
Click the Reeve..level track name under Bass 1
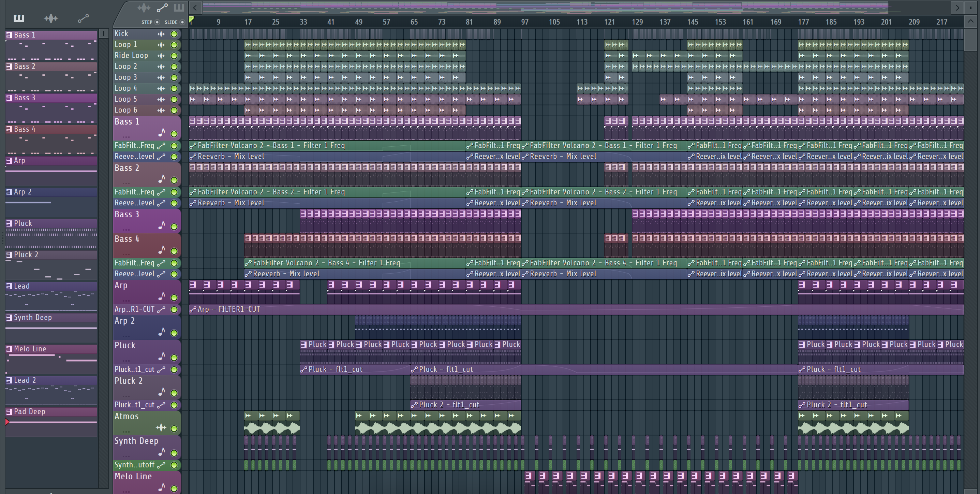(x=134, y=157)
